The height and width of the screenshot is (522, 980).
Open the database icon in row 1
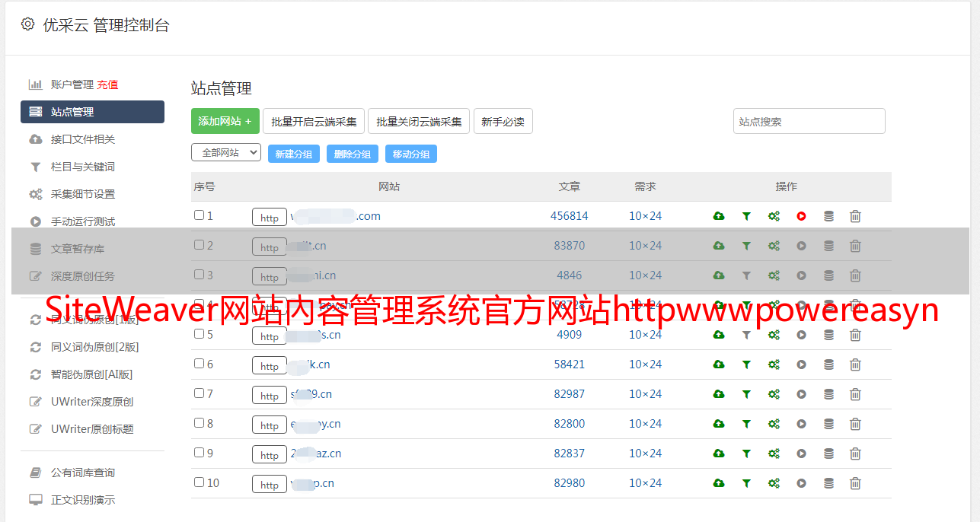coord(828,216)
